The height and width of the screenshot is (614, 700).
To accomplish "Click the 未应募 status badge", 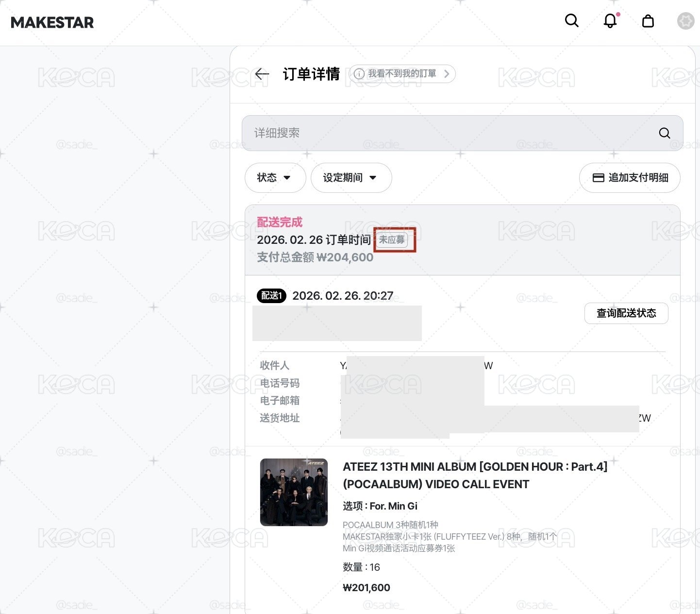I will (392, 239).
